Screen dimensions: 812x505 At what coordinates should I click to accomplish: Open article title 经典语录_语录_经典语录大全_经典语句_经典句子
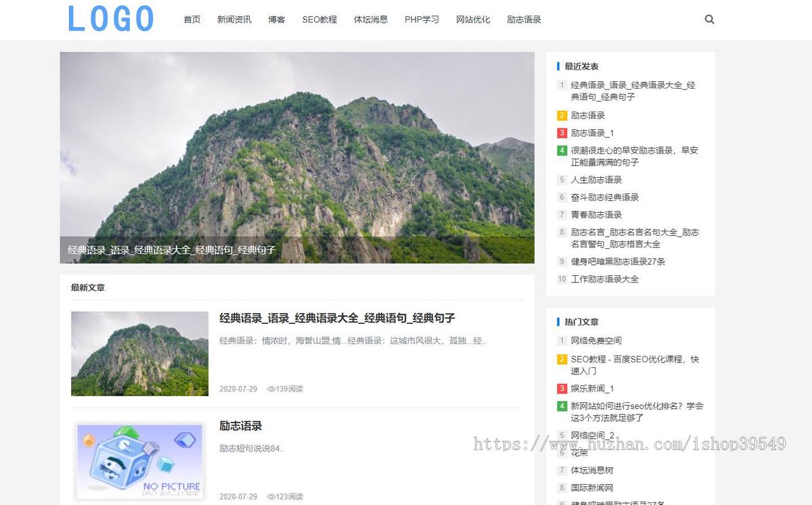(337, 318)
